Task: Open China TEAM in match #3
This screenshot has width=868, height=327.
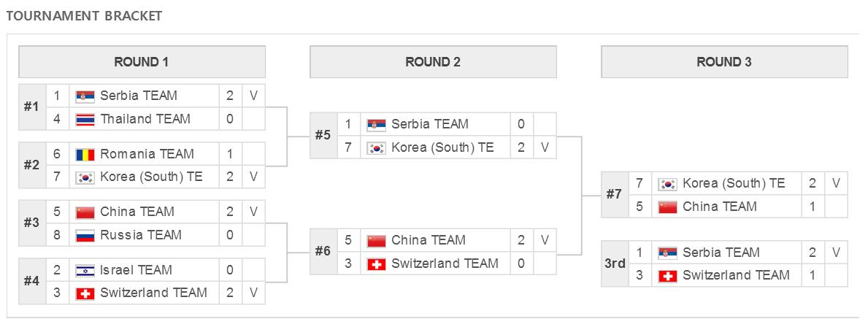Action: coord(137,212)
